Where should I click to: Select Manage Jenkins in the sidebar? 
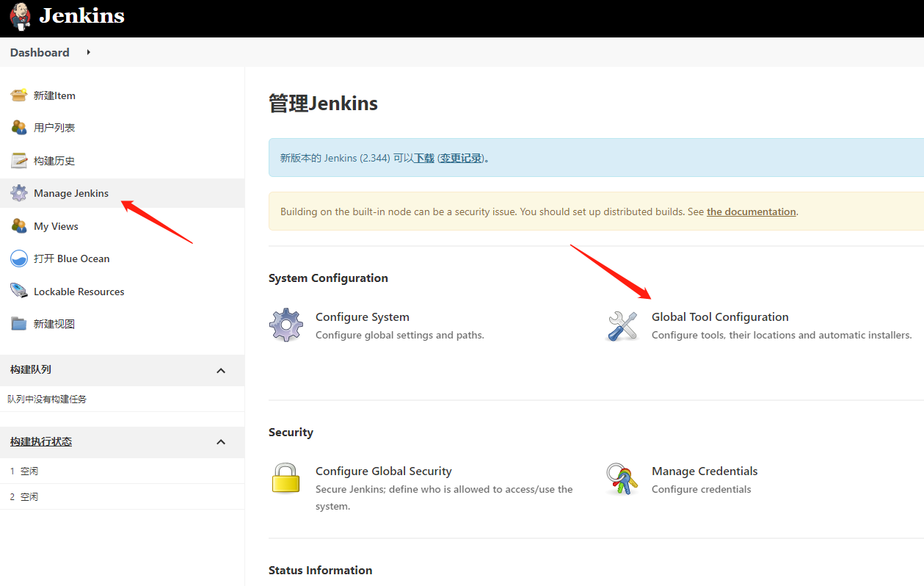(71, 193)
